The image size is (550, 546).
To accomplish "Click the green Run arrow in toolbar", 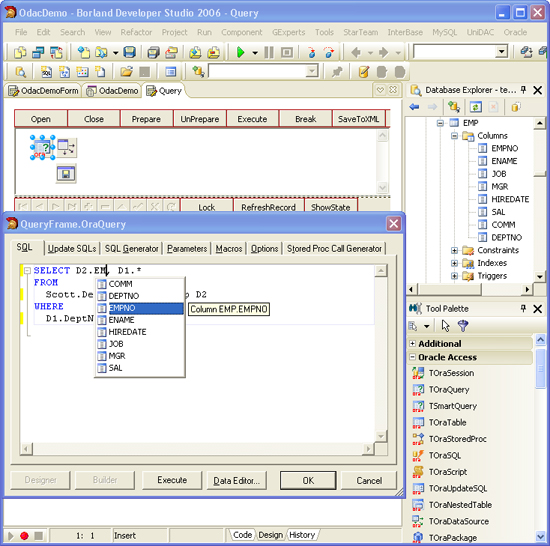I will [x=241, y=53].
